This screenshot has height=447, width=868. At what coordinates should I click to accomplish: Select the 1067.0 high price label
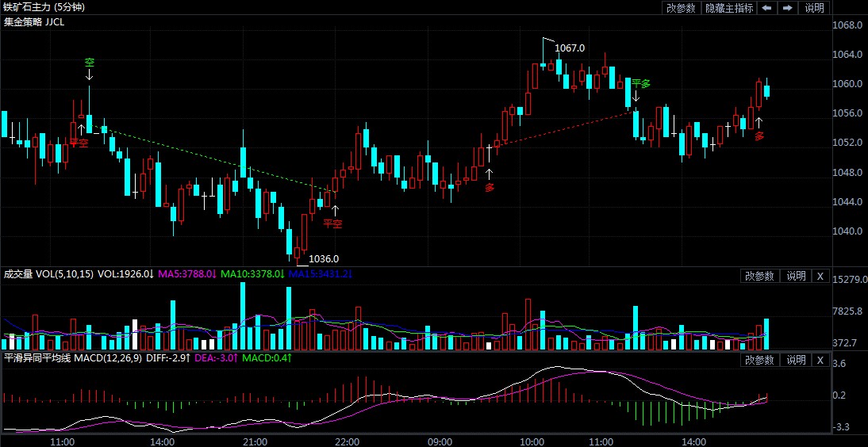click(570, 48)
